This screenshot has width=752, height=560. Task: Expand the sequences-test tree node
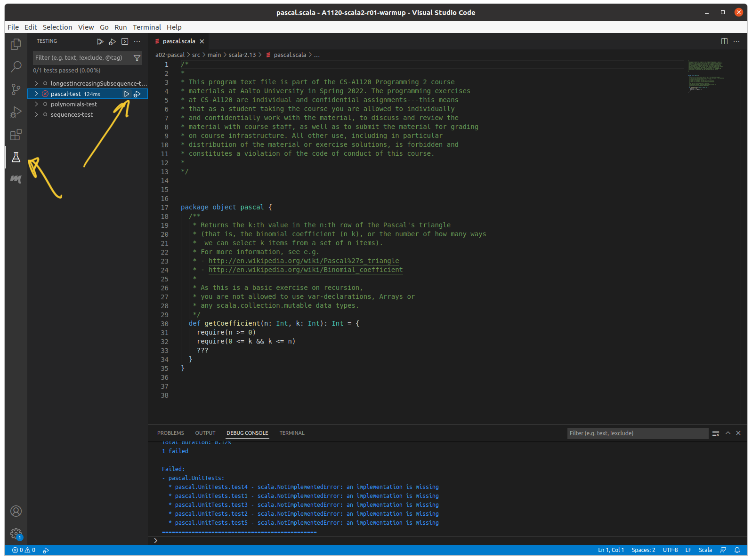[x=36, y=114]
